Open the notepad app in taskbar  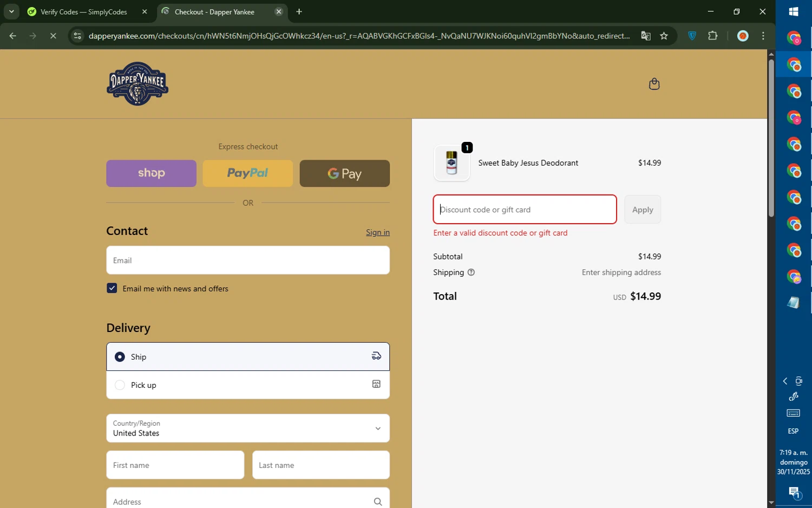pos(794,303)
